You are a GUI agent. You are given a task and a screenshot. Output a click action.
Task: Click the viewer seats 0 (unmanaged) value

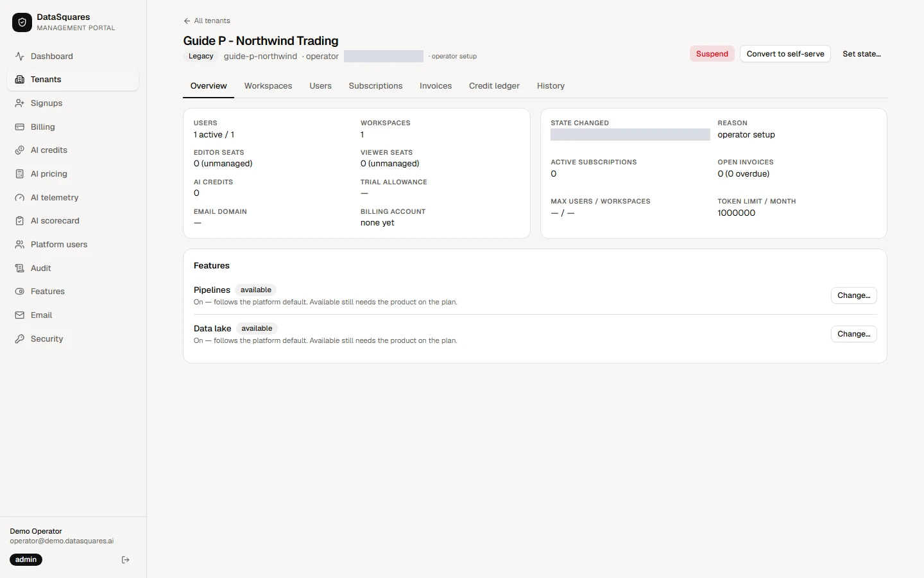pos(390,164)
